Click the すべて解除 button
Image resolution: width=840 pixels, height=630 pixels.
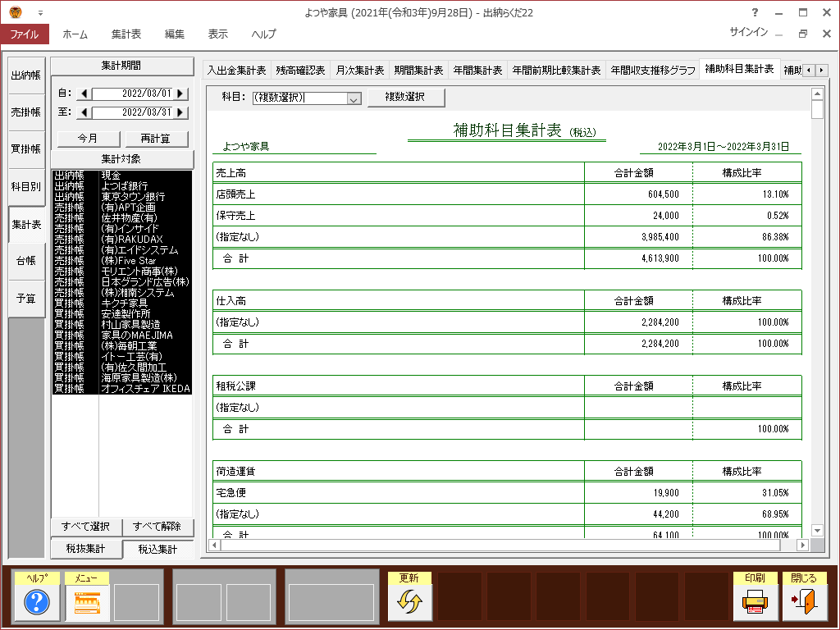tap(157, 527)
